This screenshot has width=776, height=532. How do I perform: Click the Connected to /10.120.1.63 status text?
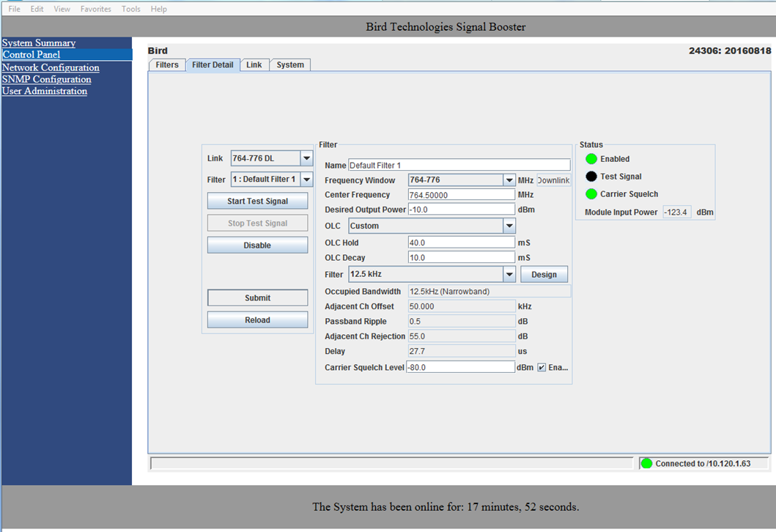[703, 464]
